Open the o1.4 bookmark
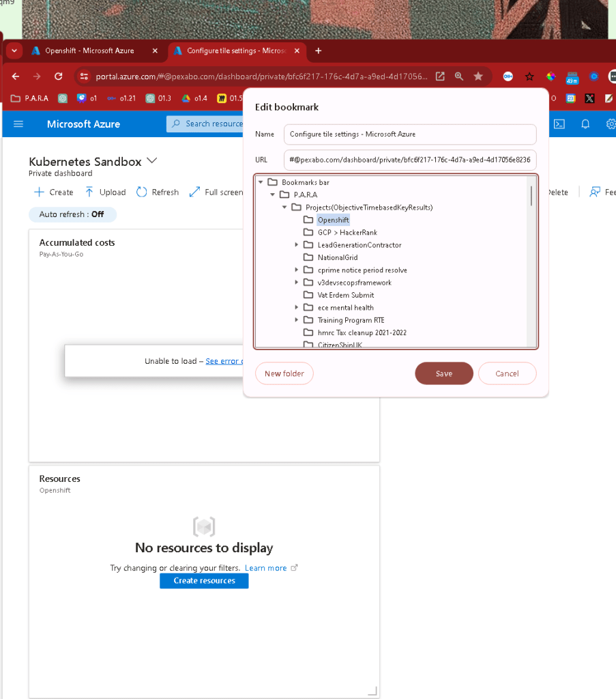 point(194,98)
